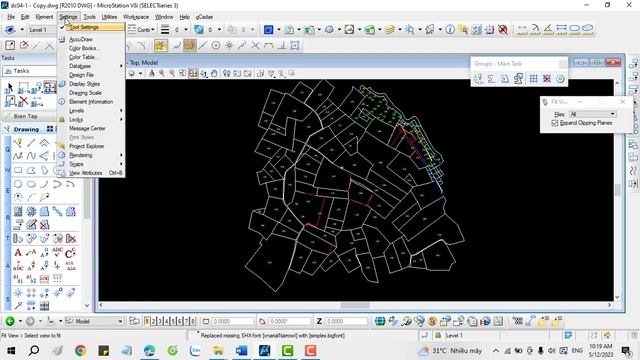This screenshot has height=360, width=640.
Task: Toggle the highlighted AccuSnap icon in snaps toolbar
Action: point(160,46)
